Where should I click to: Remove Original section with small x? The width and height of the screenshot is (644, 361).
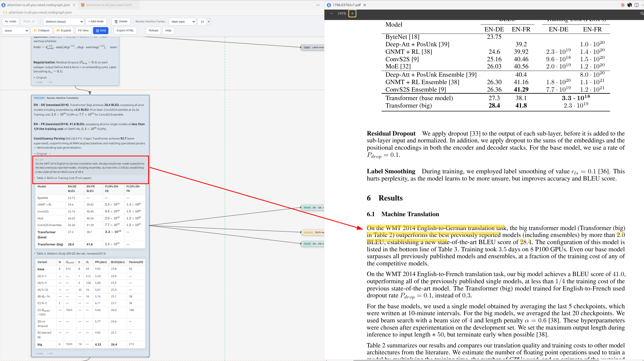[49, 154]
